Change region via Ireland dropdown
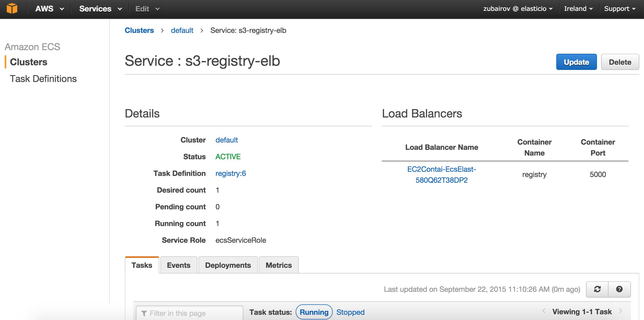644x320 pixels. pyautogui.click(x=578, y=9)
